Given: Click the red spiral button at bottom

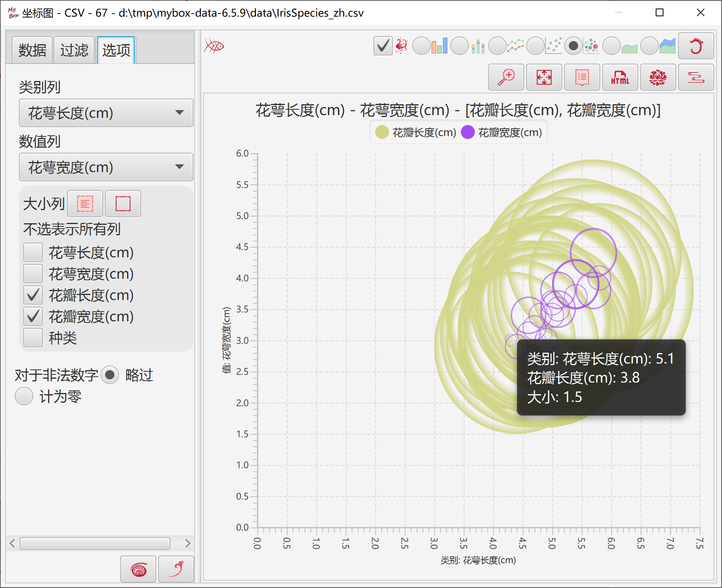Looking at the screenshot, I should pyautogui.click(x=138, y=569).
